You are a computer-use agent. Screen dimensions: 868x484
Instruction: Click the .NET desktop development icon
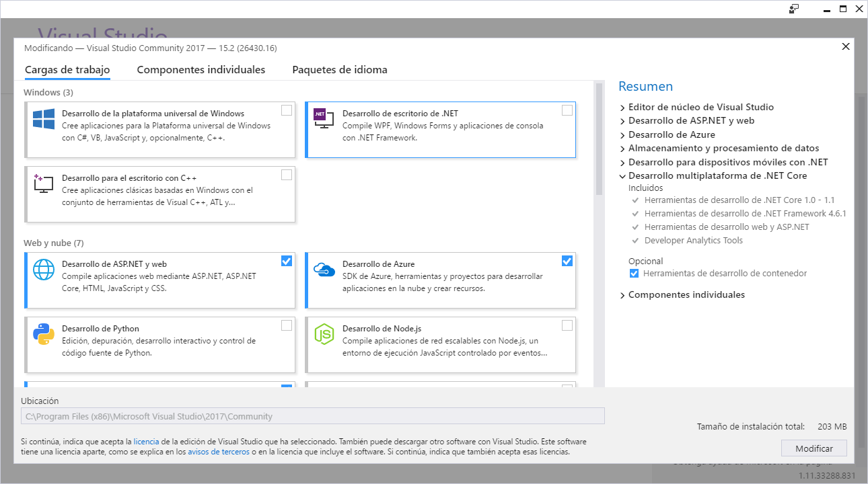[x=324, y=119]
